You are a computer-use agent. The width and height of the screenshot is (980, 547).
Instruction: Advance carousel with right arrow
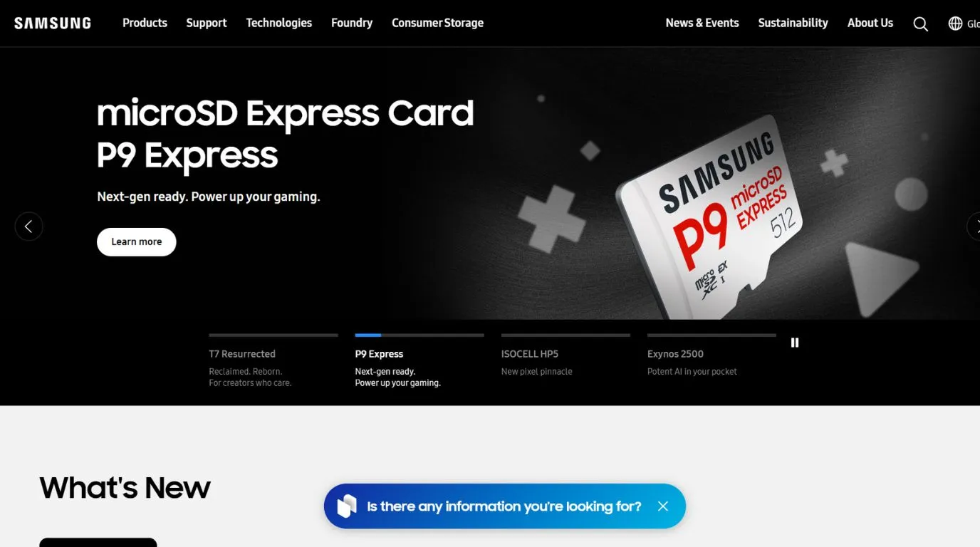pyautogui.click(x=974, y=226)
